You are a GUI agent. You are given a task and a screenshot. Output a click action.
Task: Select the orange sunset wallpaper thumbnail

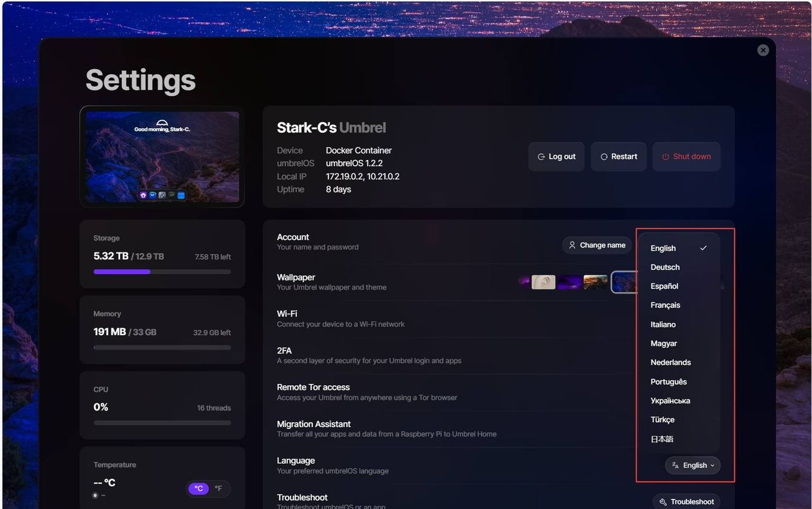596,282
